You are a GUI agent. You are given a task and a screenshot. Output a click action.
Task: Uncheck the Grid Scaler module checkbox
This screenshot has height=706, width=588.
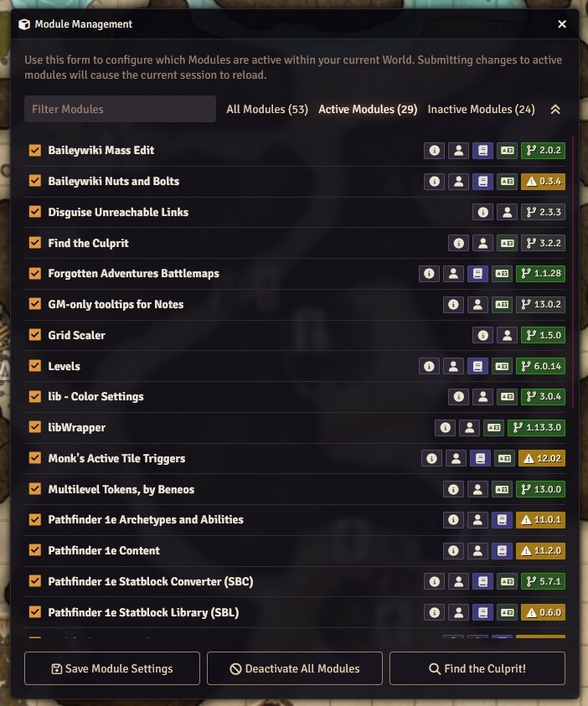[x=34, y=335]
